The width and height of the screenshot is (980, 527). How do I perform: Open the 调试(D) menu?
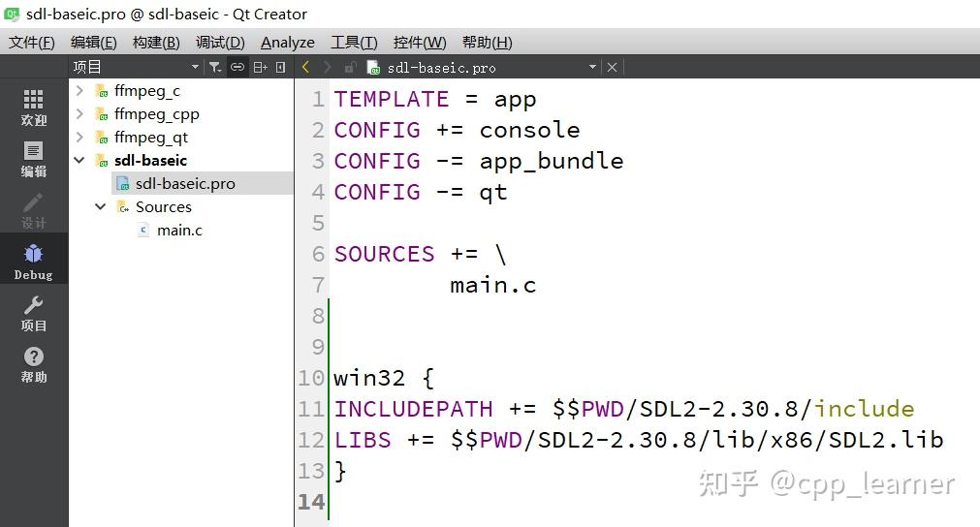click(220, 43)
